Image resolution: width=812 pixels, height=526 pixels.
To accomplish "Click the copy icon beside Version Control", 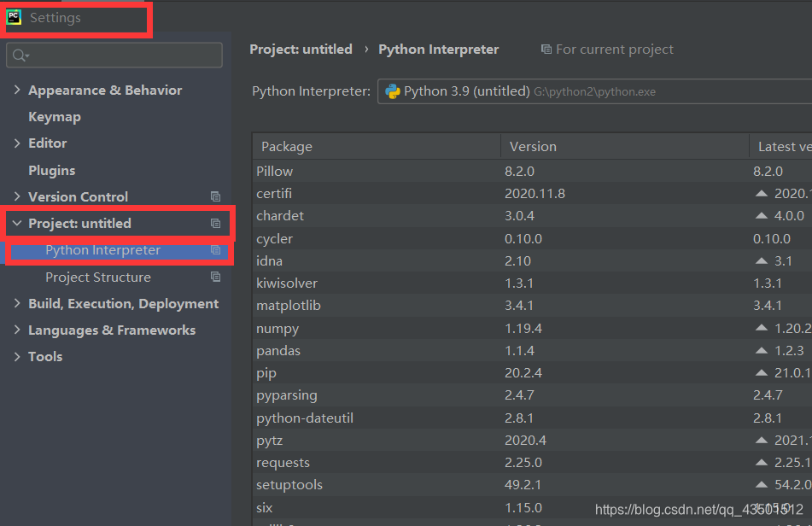I will pos(215,196).
